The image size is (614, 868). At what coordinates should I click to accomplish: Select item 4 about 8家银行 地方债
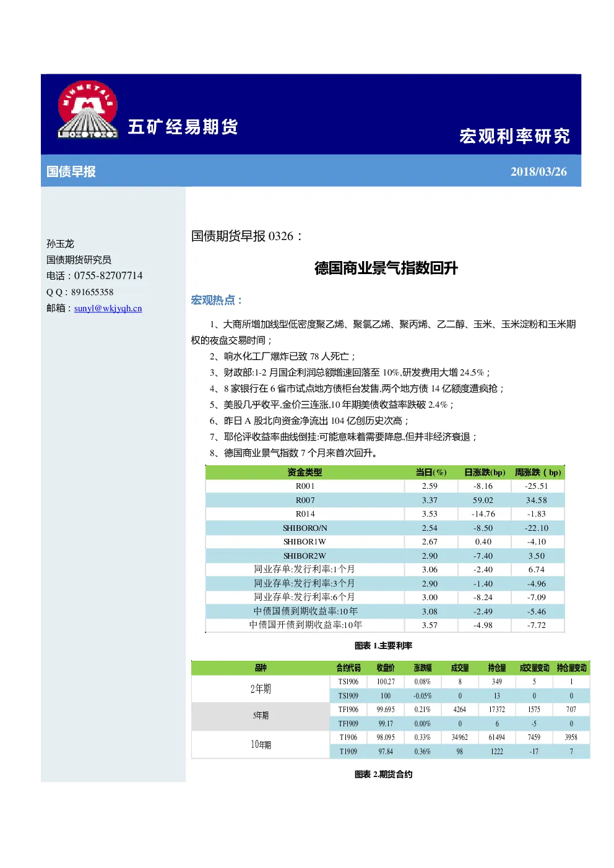click(x=357, y=389)
